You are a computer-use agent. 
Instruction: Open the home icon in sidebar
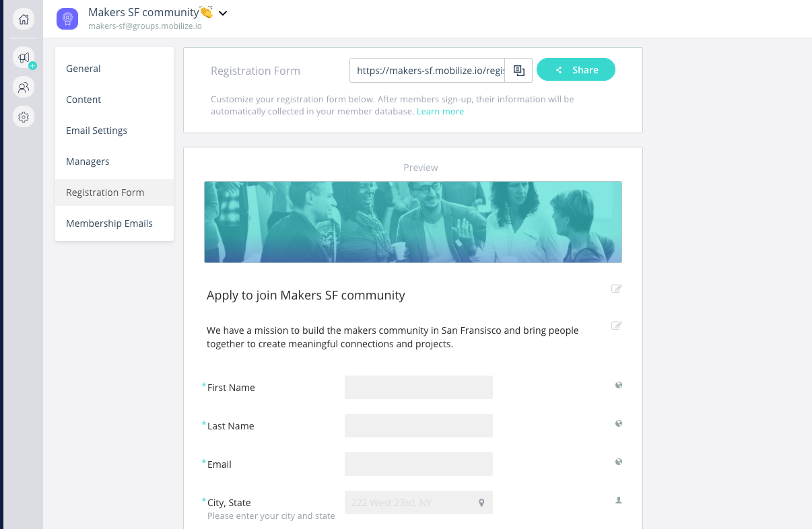24,19
